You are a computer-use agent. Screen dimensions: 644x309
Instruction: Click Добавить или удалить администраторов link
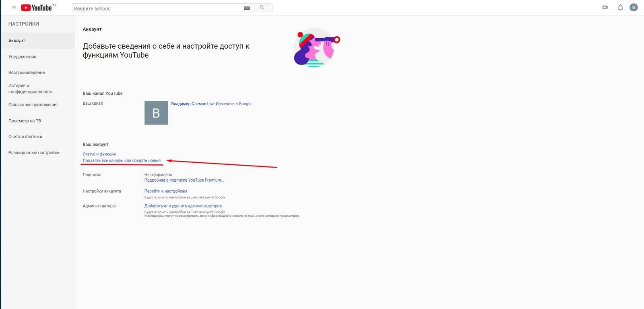pyautogui.click(x=183, y=206)
